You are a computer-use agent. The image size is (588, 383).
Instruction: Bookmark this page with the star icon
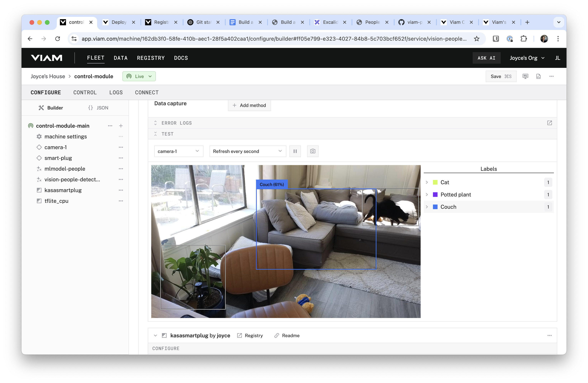477,39
